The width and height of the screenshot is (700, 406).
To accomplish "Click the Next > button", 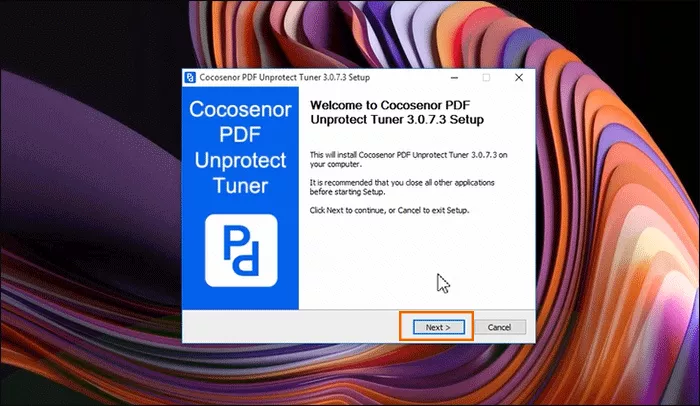I will (x=438, y=327).
